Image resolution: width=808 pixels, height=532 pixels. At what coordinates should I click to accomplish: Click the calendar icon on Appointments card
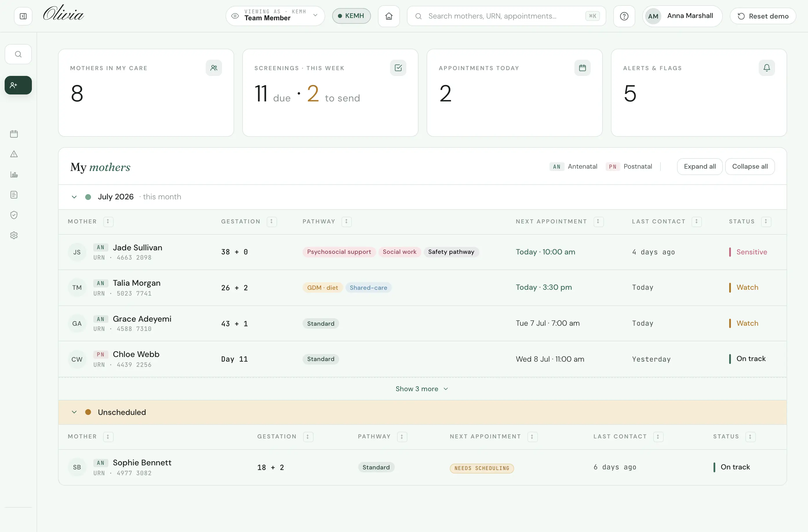[583, 68]
